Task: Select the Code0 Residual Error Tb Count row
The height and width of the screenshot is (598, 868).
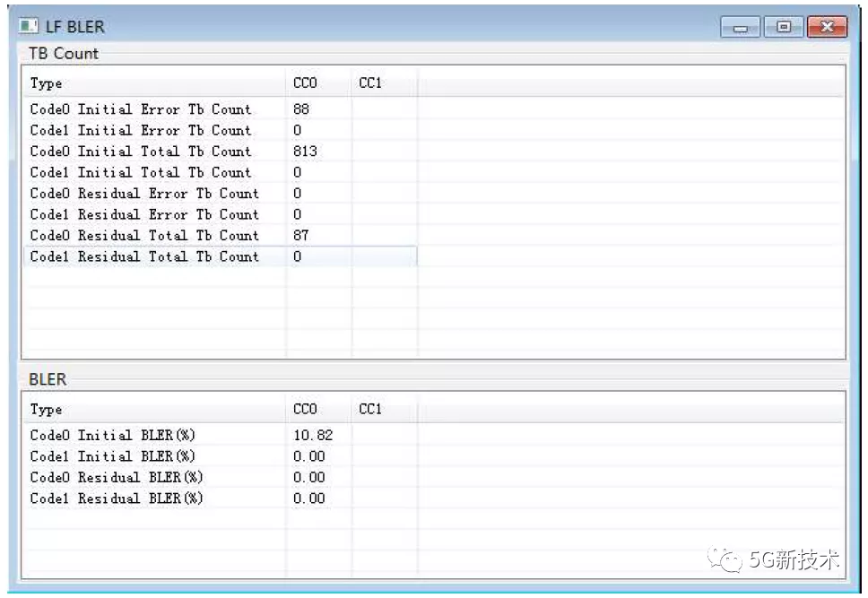Action: point(221,194)
